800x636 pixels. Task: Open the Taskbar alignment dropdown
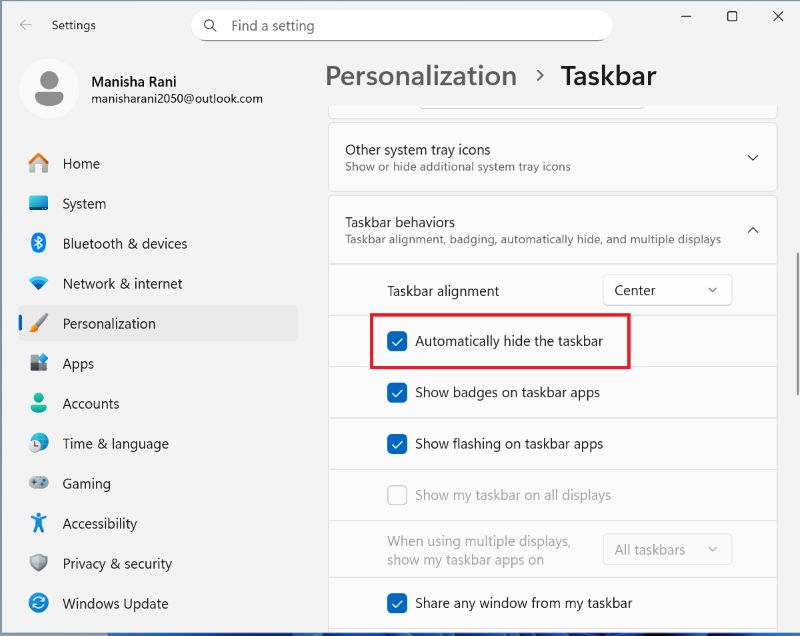pyautogui.click(x=666, y=290)
